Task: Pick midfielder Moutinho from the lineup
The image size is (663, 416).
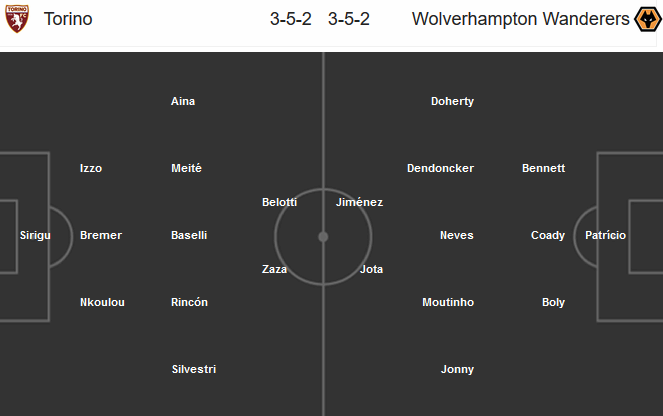Action: tap(448, 302)
